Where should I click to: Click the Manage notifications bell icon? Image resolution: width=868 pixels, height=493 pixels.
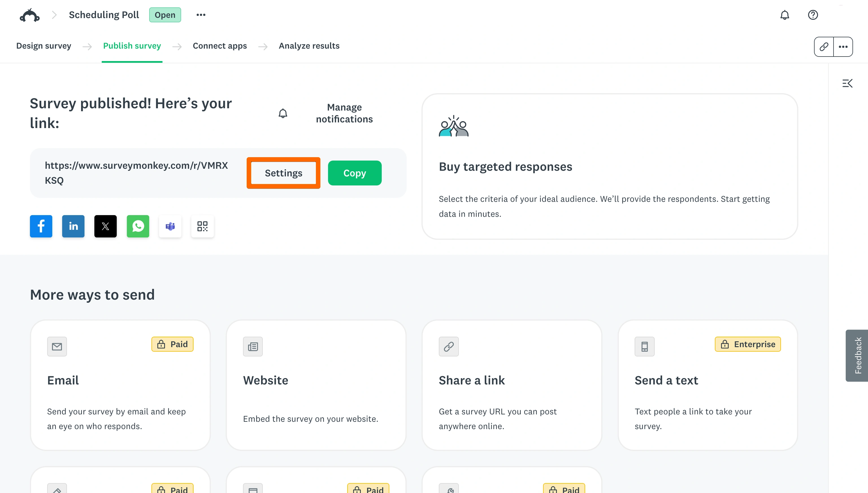pos(283,113)
